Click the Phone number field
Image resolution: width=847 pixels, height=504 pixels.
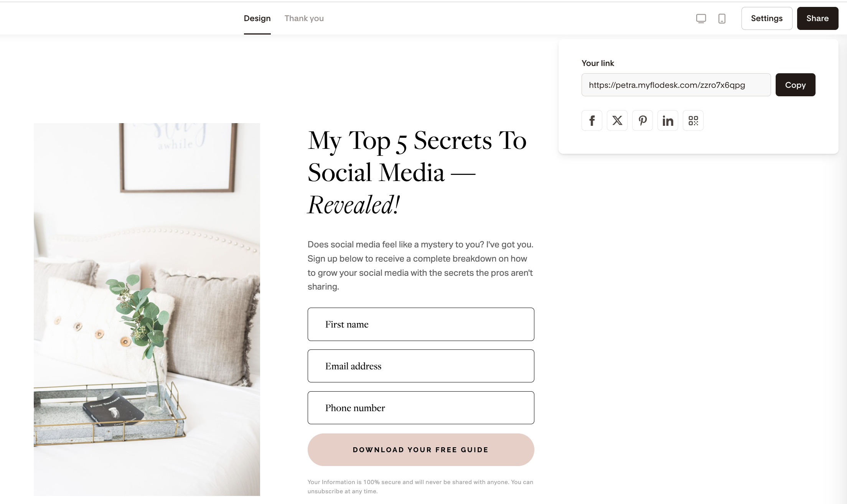click(x=420, y=408)
